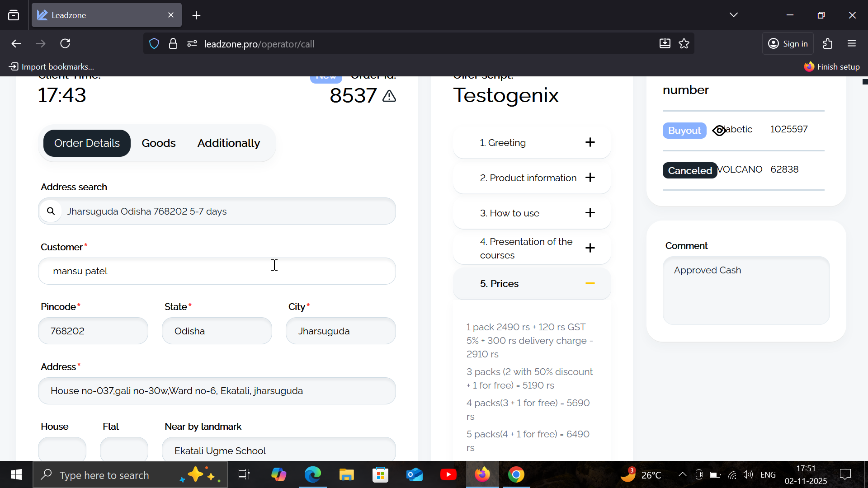
Task: Collapse the 5. Prices section
Action: (590, 283)
